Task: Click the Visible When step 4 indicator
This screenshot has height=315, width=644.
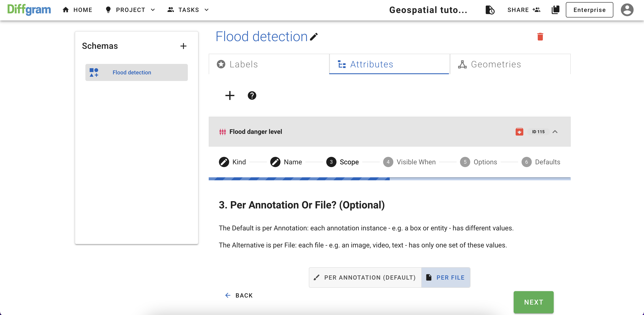Action: 388,162
